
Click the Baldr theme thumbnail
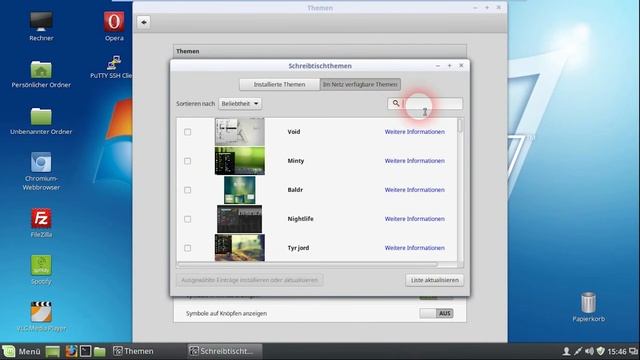click(x=240, y=190)
